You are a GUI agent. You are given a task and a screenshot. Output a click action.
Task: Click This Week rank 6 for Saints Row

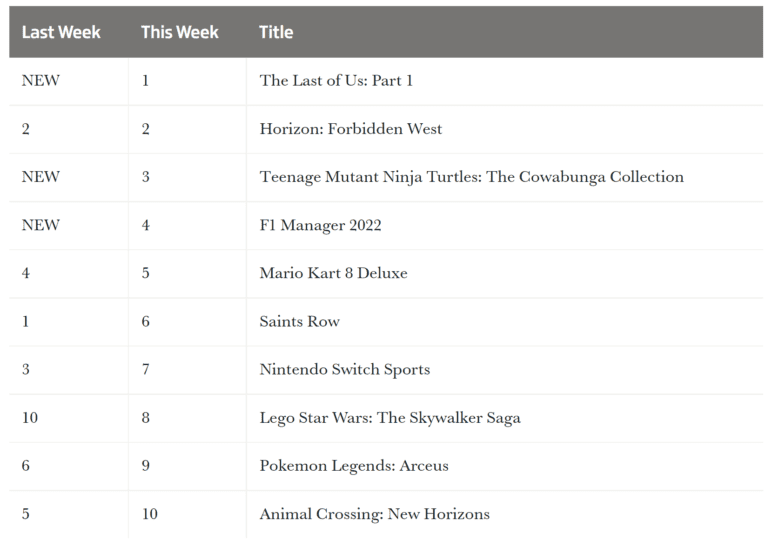point(146,321)
